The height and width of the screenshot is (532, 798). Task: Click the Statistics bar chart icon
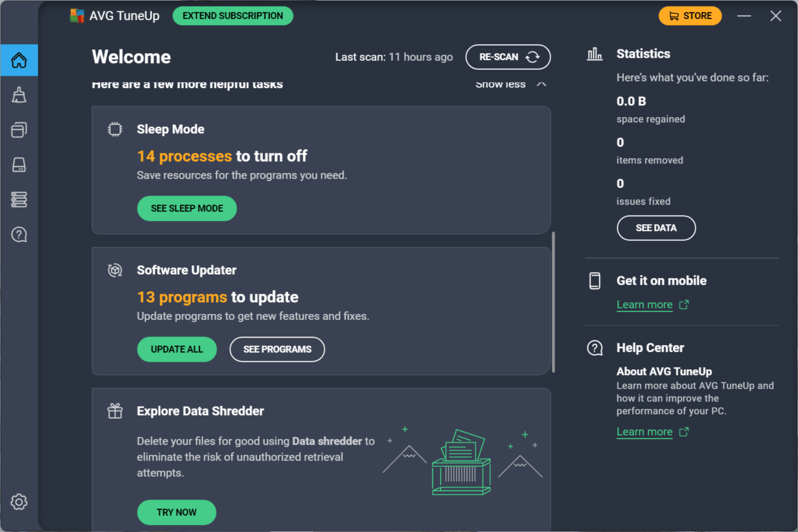tap(595, 54)
